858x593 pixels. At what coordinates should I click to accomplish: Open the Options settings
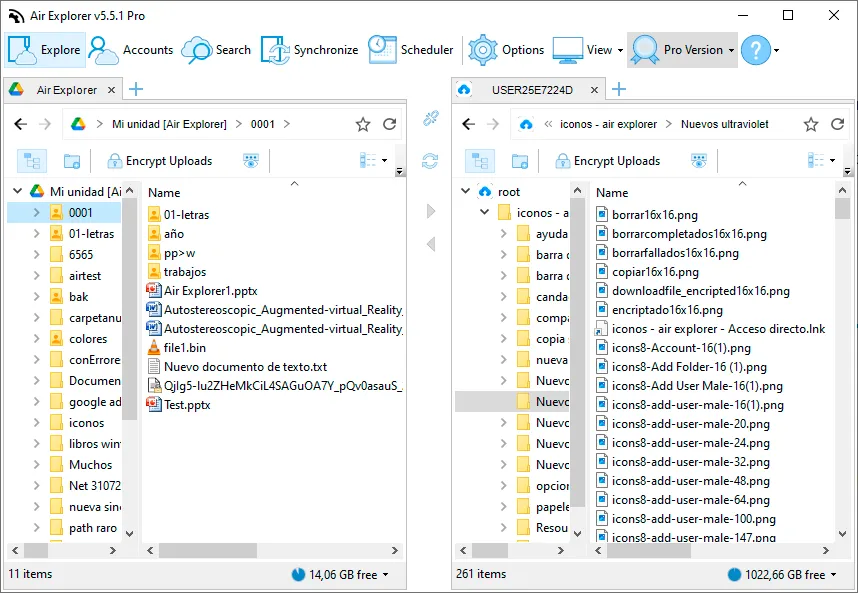click(x=507, y=50)
